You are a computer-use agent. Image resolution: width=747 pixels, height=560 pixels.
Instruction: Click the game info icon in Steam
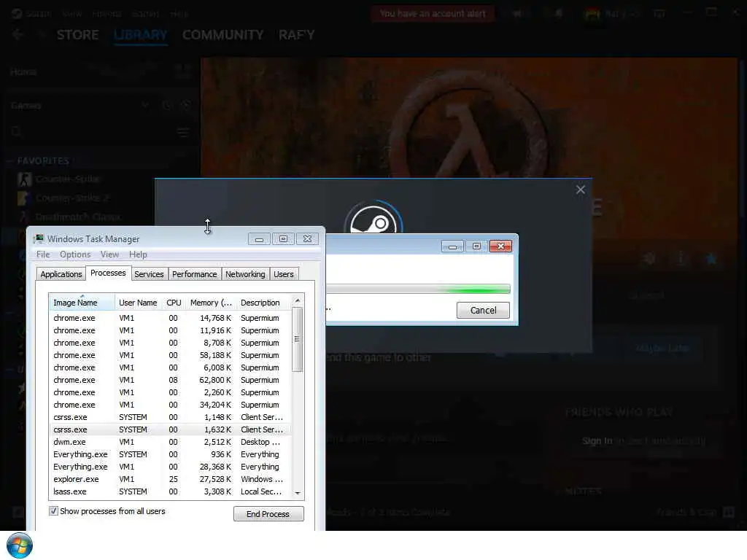681,259
